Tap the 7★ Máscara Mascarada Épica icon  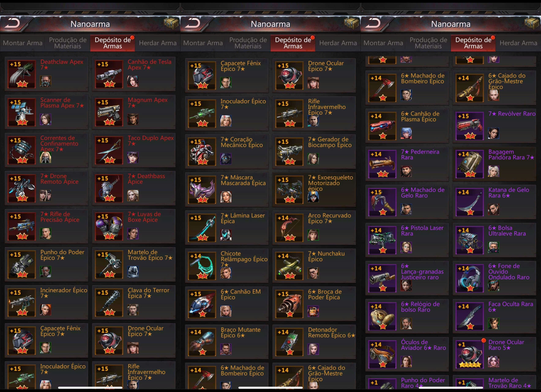click(202, 190)
